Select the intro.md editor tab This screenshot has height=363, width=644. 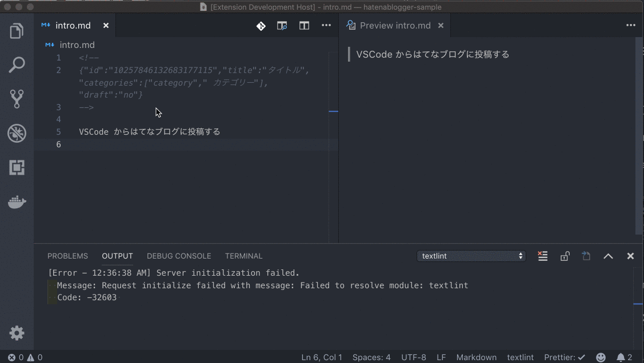(x=75, y=26)
